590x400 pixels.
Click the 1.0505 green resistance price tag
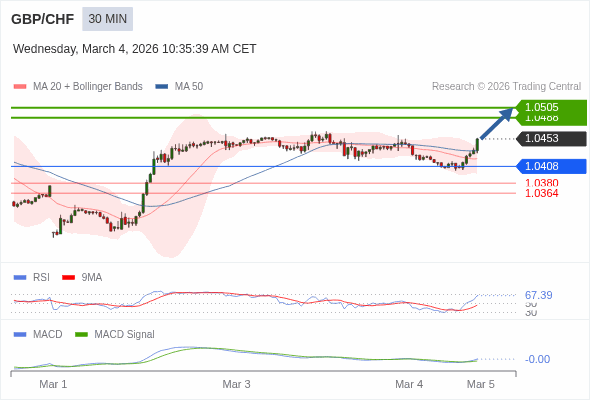[551, 107]
